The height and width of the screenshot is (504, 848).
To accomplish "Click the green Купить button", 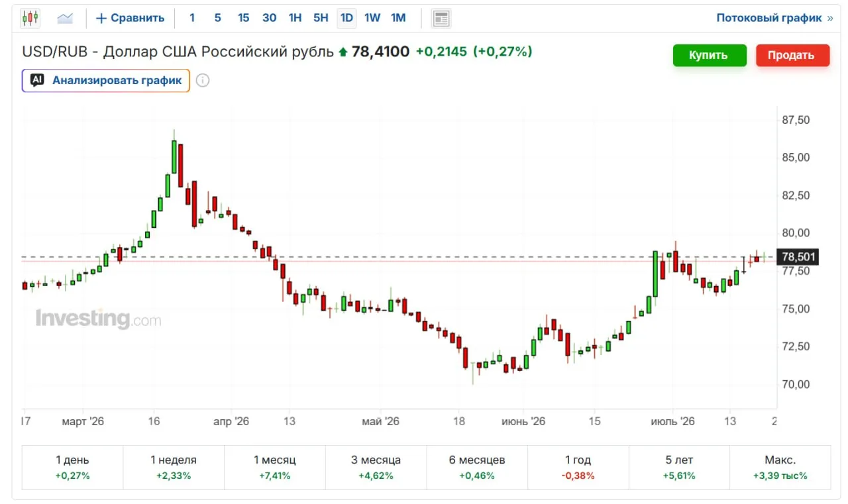I will point(709,55).
